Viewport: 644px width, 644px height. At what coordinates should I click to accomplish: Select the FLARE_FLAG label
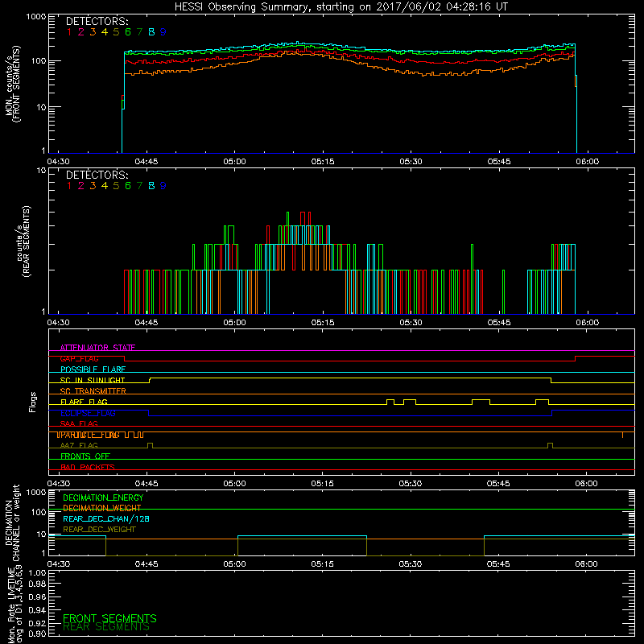[84, 402]
